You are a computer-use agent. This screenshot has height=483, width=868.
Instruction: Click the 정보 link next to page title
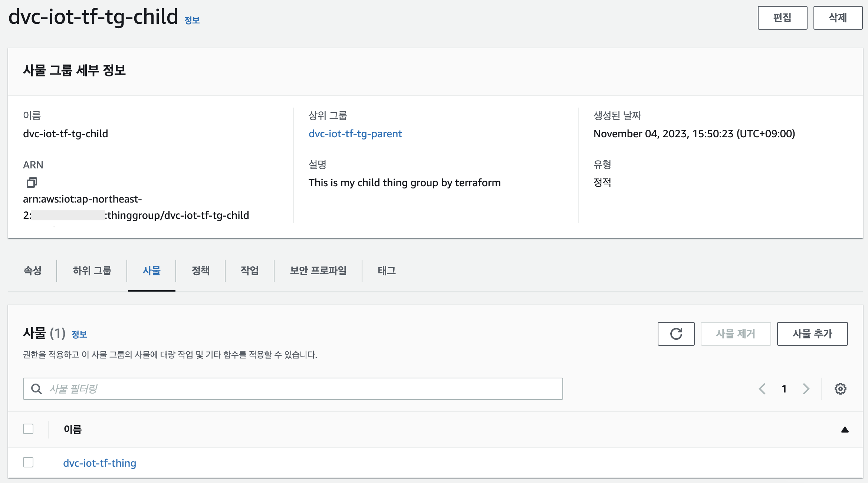pos(192,20)
